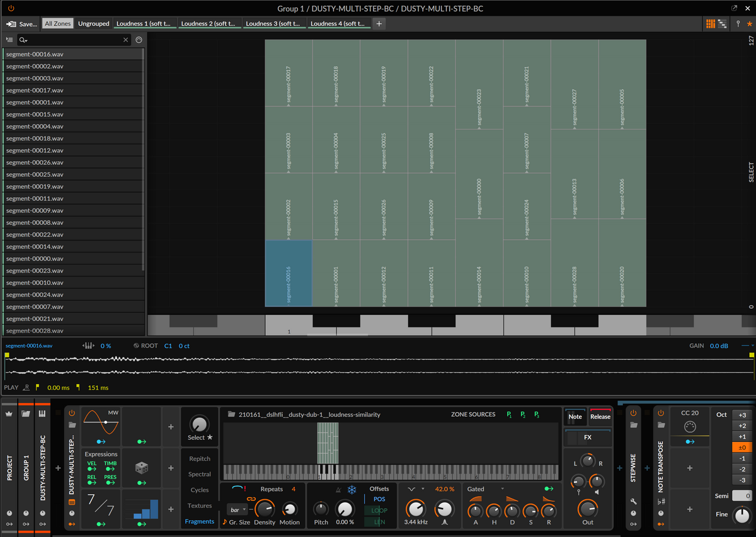Select the Spectral playback mode
The height and width of the screenshot is (537, 756).
pyautogui.click(x=200, y=475)
